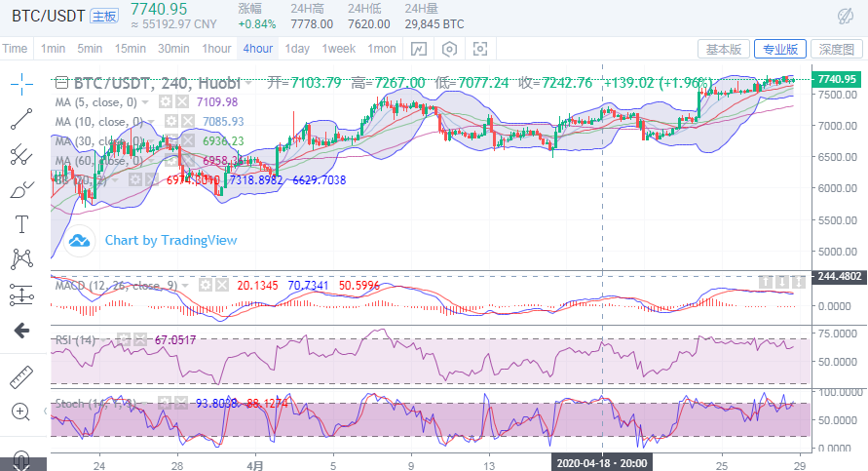The height and width of the screenshot is (471, 868).
Task: Remove the MACD indicator
Action: pos(222,286)
